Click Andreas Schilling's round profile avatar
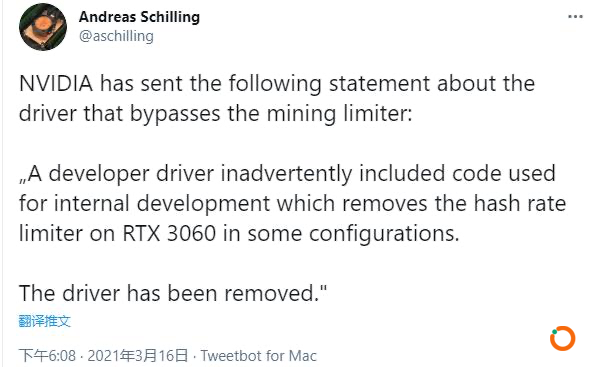 [x=43, y=27]
